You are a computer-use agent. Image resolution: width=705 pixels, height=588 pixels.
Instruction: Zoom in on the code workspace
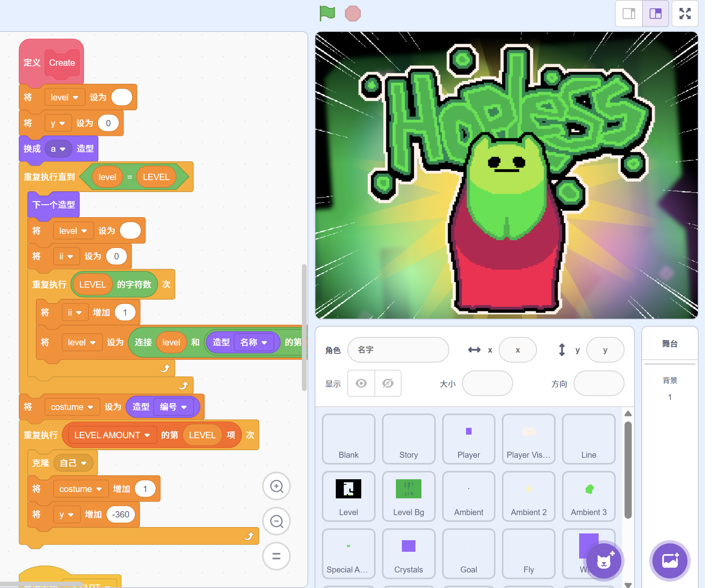tap(276, 486)
